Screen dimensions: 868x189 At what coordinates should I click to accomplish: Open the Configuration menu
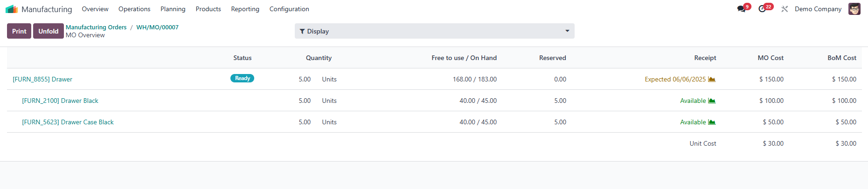289,9
